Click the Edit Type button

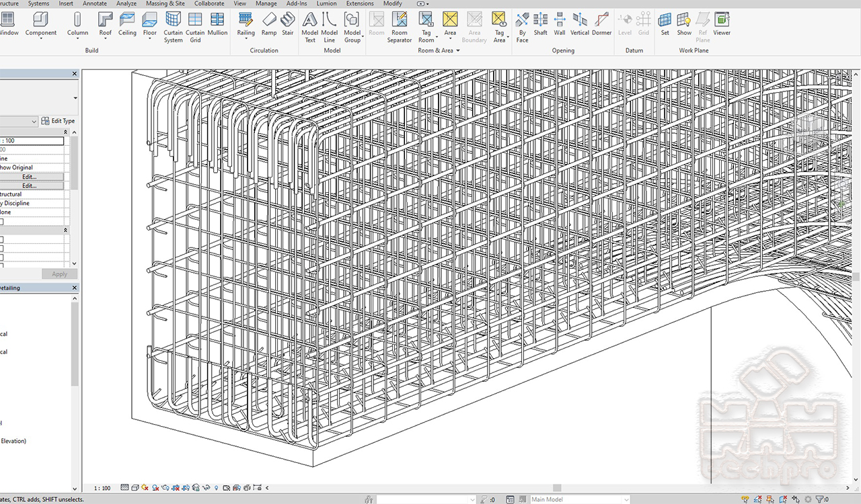tap(59, 121)
